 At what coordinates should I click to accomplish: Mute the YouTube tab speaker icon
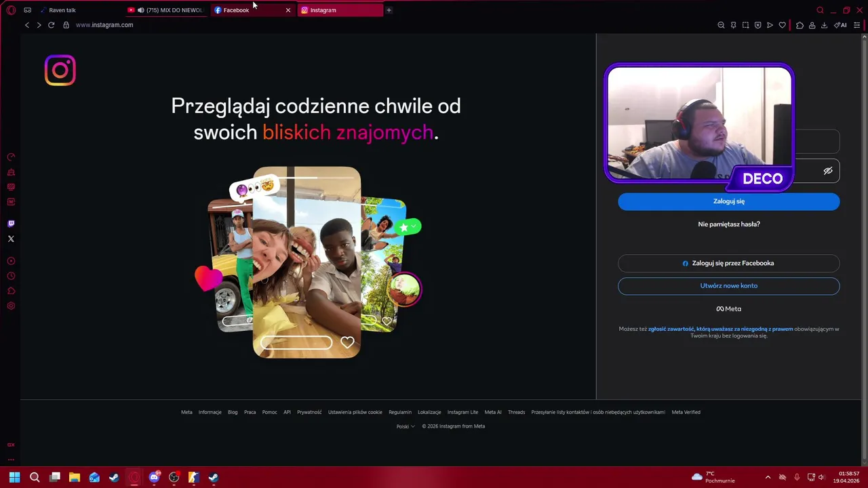pyautogui.click(x=141, y=10)
